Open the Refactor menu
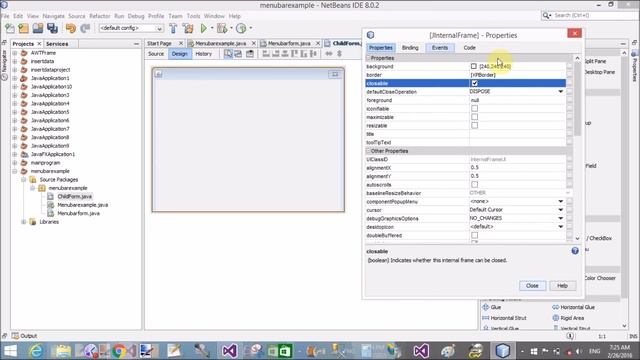This screenshot has height=360, width=640. [x=100, y=16]
